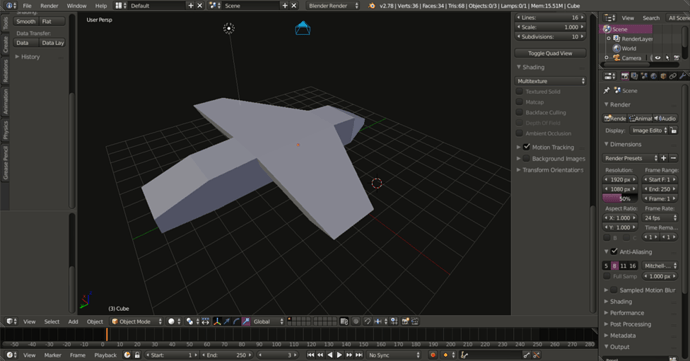Switch to Render properties tab icon
This screenshot has width=690, height=361.
click(624, 76)
